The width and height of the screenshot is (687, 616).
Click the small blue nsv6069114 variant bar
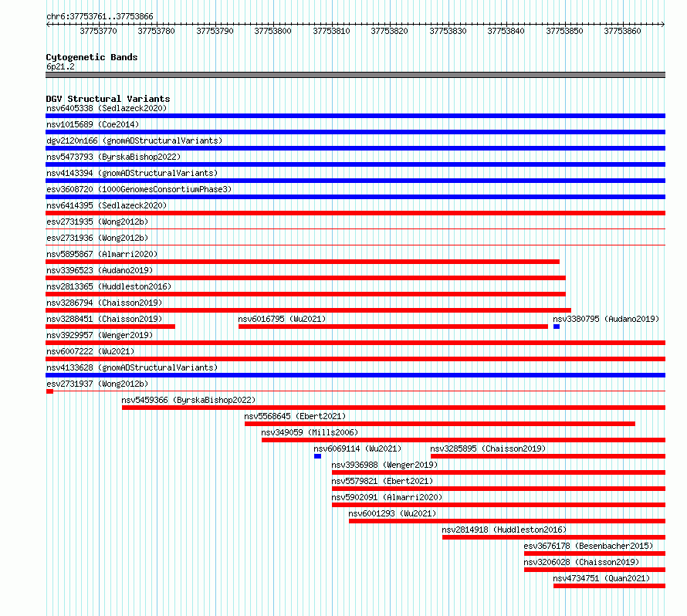318,456
